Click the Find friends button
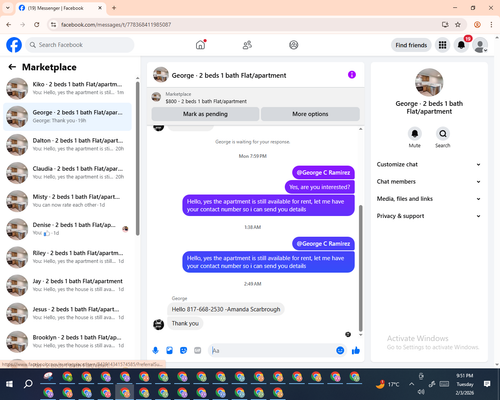500x400 pixels. [411, 45]
